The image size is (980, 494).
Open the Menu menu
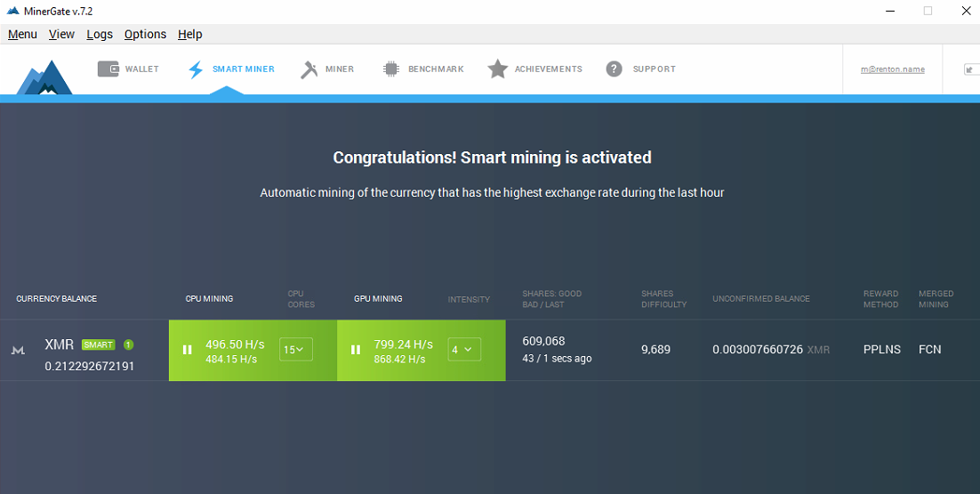click(22, 35)
